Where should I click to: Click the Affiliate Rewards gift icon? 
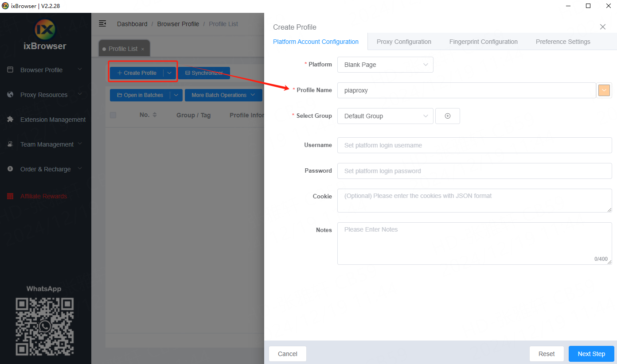[10, 196]
